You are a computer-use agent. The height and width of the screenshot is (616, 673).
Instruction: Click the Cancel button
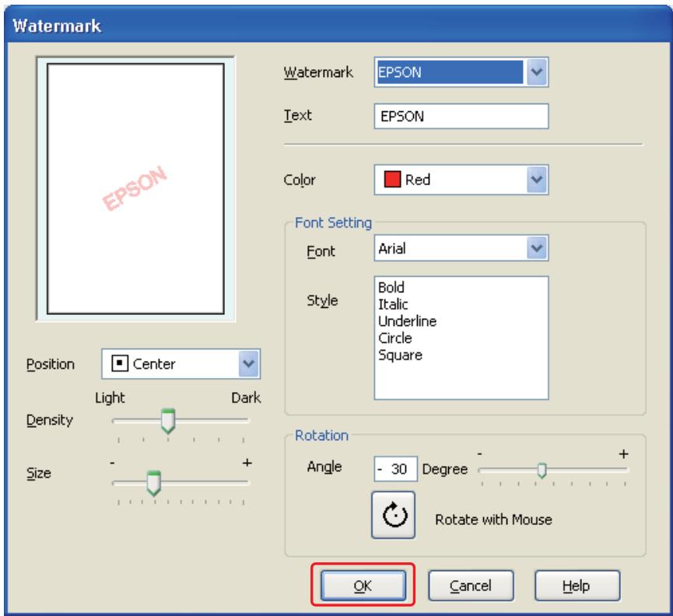pyautogui.click(x=471, y=586)
